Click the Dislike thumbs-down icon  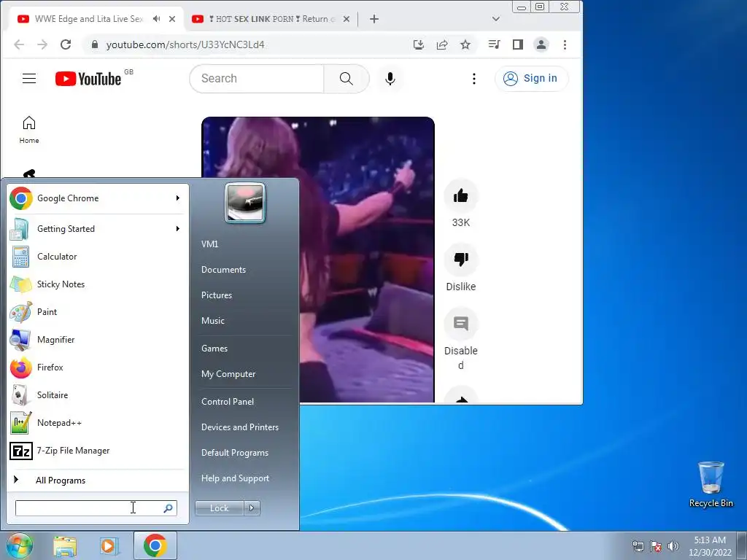(x=461, y=260)
